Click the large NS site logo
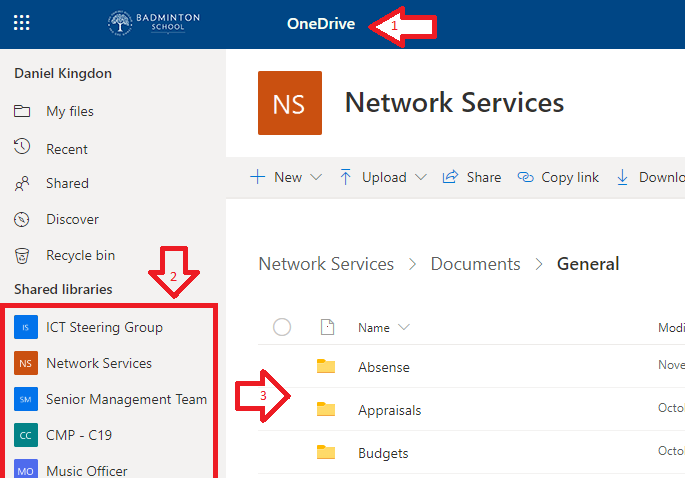The height and width of the screenshot is (478, 685). pos(290,103)
